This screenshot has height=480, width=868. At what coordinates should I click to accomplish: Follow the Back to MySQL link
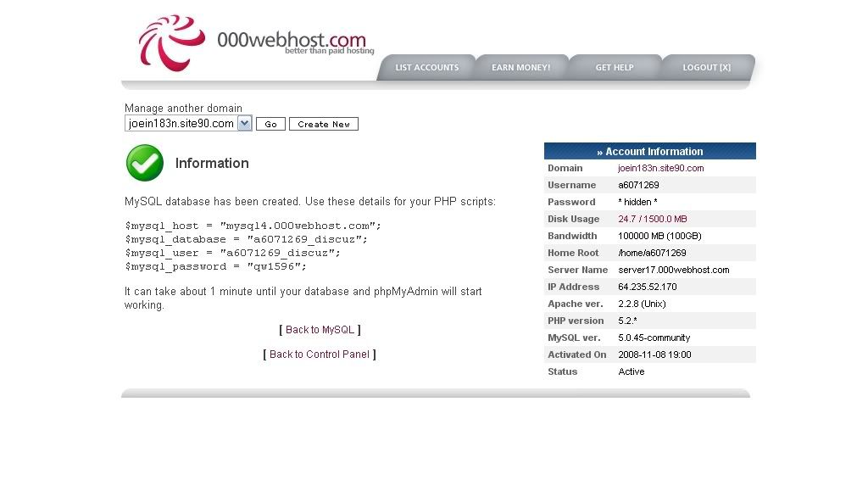(x=320, y=329)
